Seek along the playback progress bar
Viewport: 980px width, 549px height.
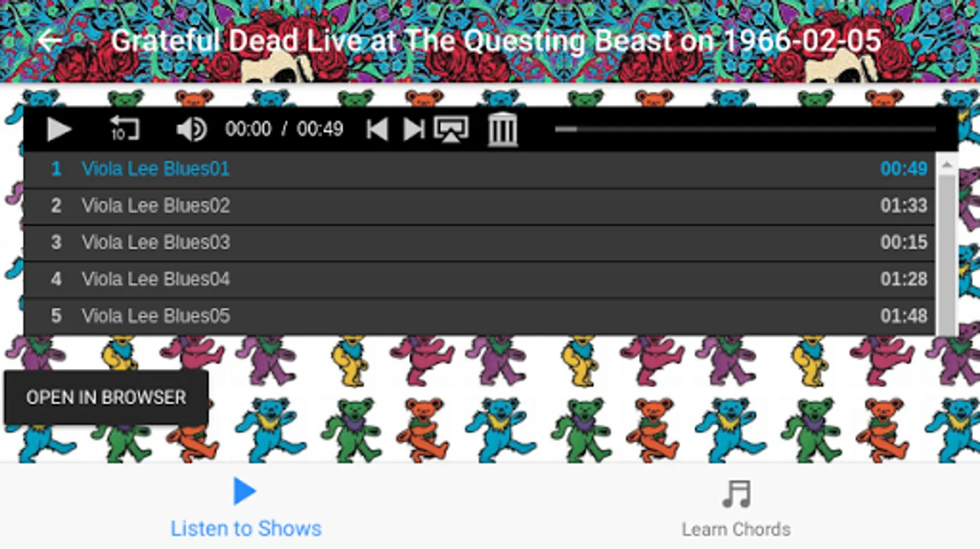click(745, 129)
